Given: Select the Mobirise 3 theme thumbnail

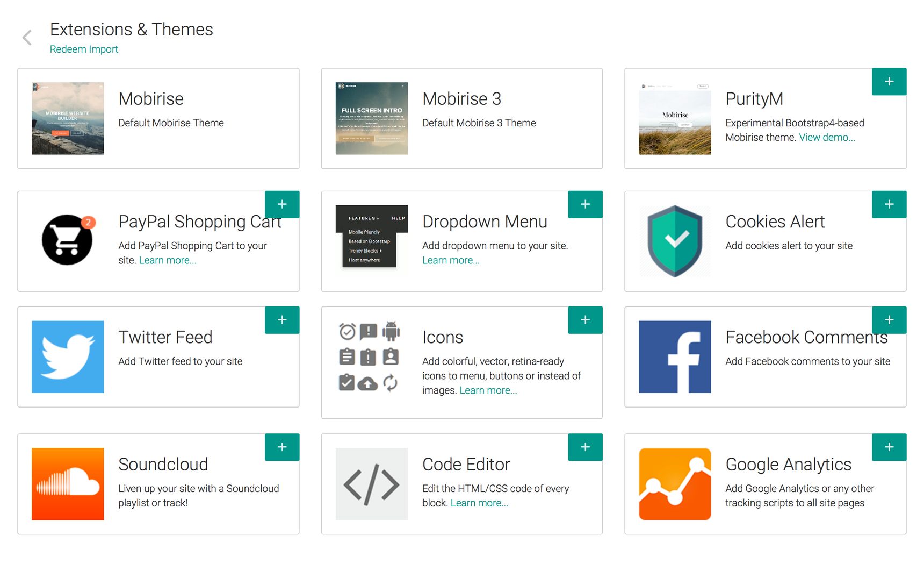Looking at the screenshot, I should pyautogui.click(x=372, y=118).
